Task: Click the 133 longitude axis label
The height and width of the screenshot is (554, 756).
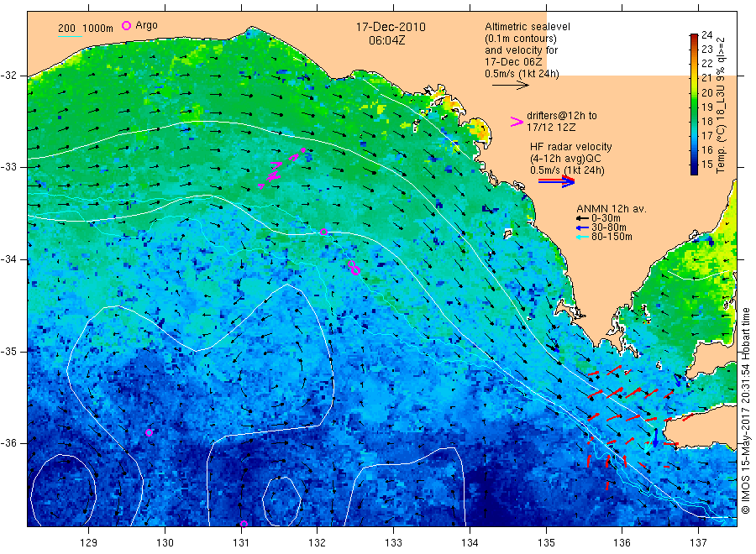Action: tap(393, 543)
